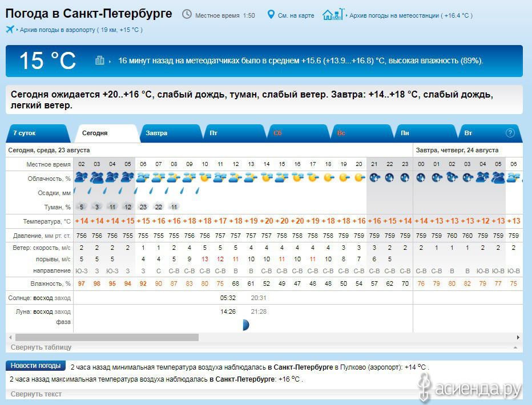Open the Завтра tab

click(171, 133)
